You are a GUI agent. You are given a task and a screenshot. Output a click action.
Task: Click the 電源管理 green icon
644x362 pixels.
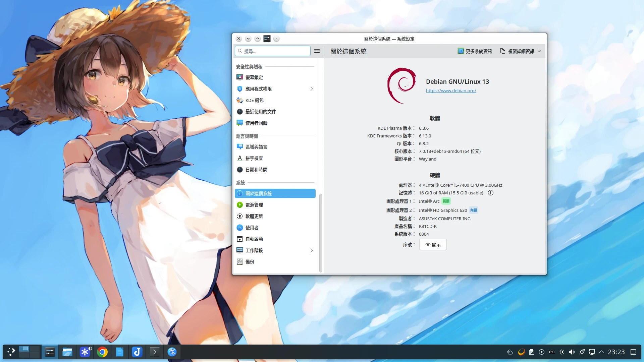coord(240,205)
